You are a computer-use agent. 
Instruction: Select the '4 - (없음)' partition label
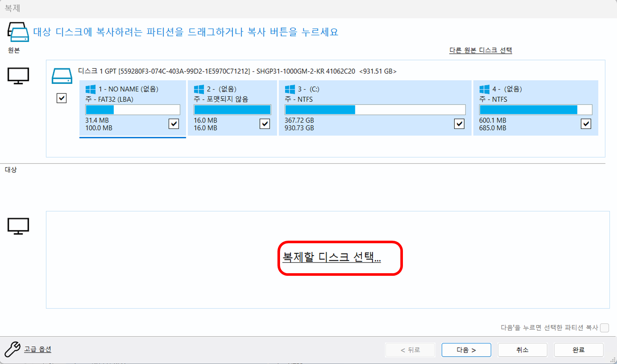[507, 89]
